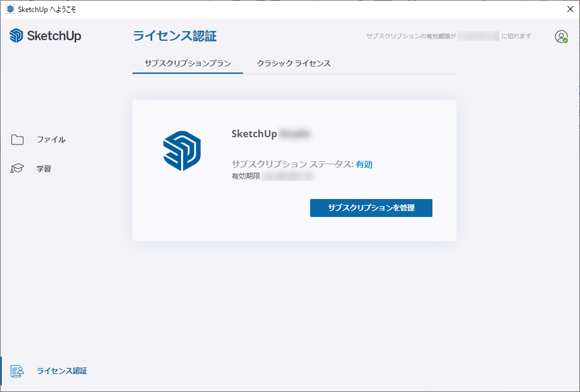This screenshot has height=392, width=580.
Task: Click the SketchUp wordmark text in header
Action: [x=54, y=36]
